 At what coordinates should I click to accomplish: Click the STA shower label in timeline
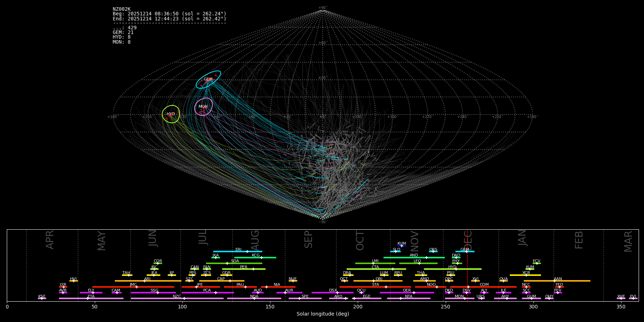[x=376, y=285]
